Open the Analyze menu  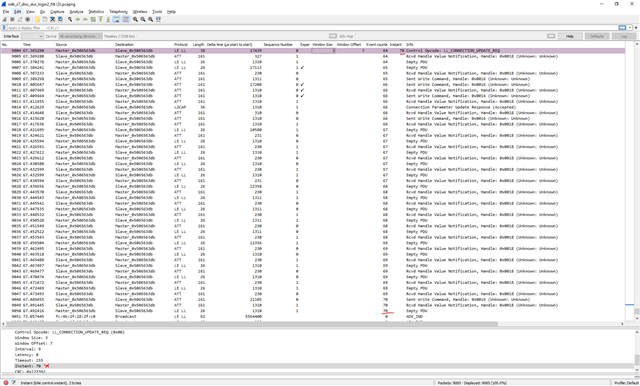[x=76, y=12]
